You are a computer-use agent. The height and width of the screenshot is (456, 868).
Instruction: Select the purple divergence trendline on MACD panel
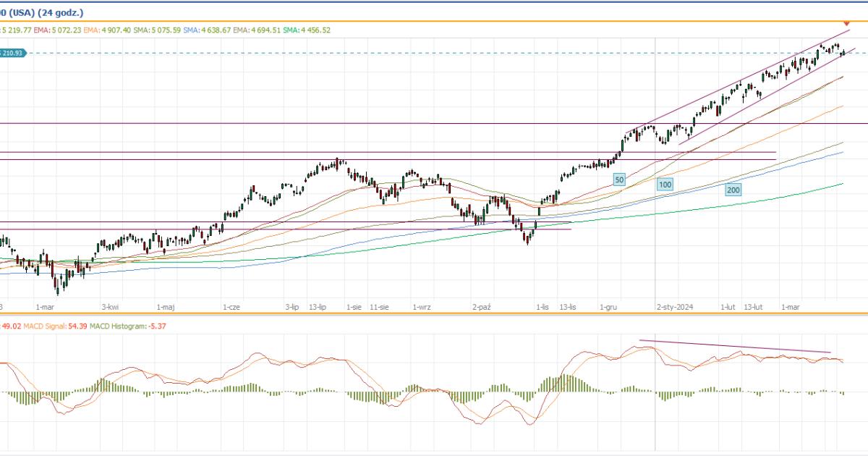[x=734, y=346]
